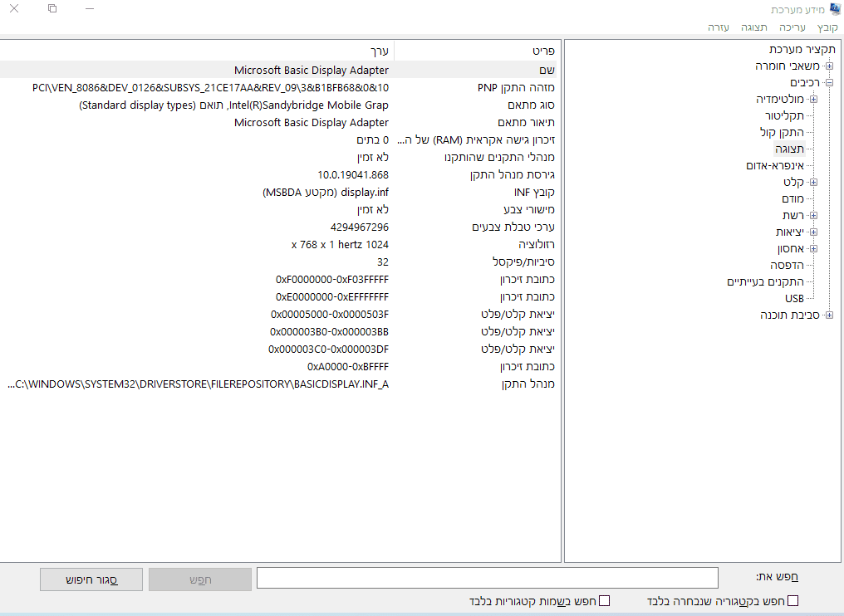Open the עריכה menu

point(792,27)
